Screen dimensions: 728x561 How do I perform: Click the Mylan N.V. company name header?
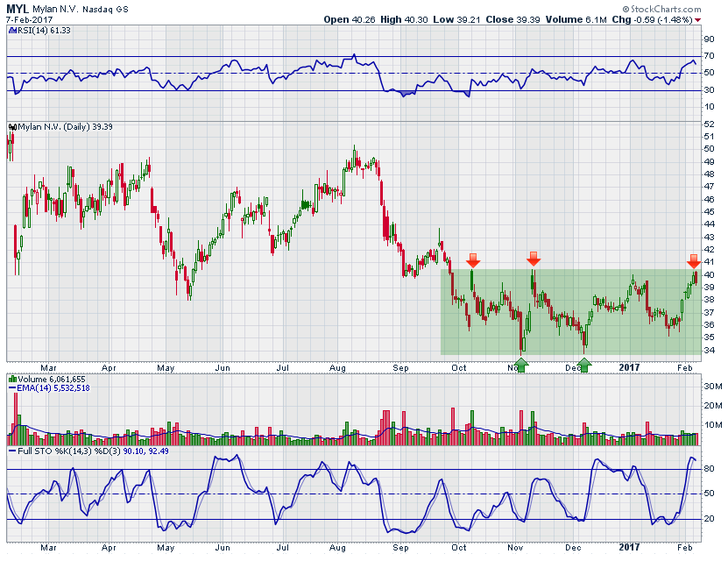[x=56, y=10]
